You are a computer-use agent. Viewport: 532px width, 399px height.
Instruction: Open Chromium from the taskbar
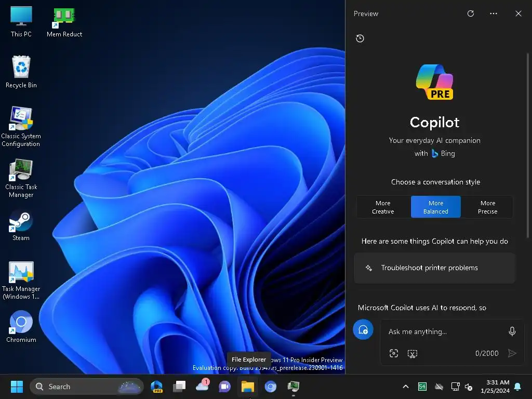[x=270, y=387]
